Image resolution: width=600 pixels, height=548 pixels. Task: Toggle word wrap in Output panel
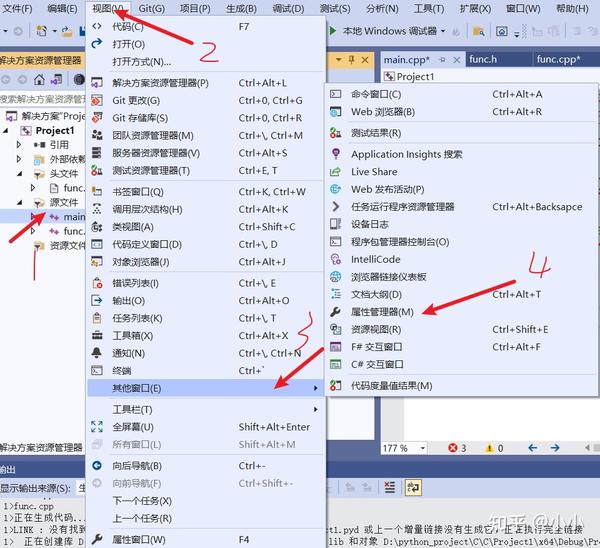(x=413, y=488)
